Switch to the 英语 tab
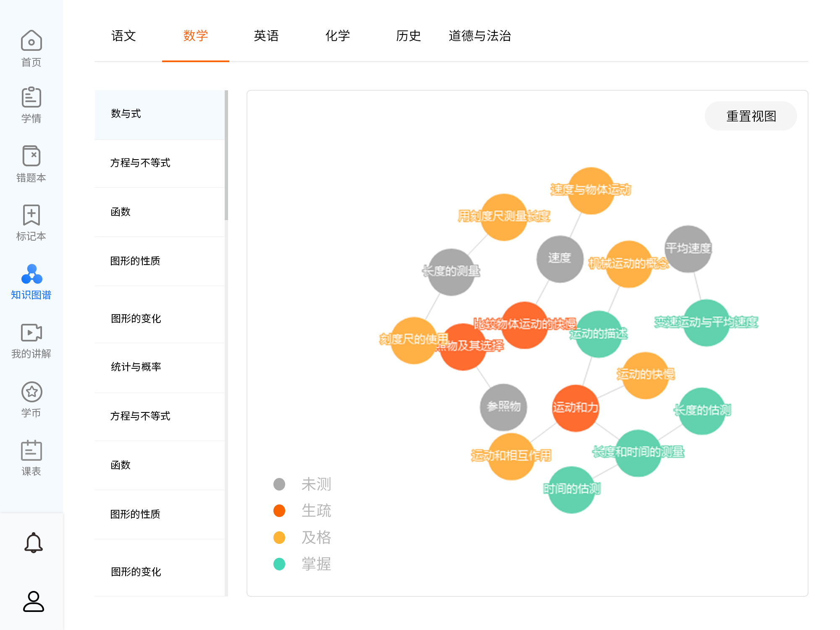Screen dimensions: 840x630 coord(266,36)
